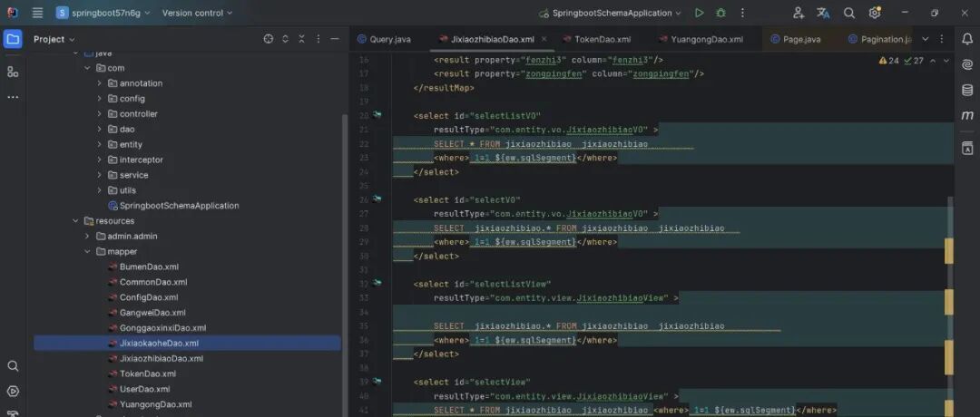Switch to the YuangongDao.xml editor tab

coord(701,39)
